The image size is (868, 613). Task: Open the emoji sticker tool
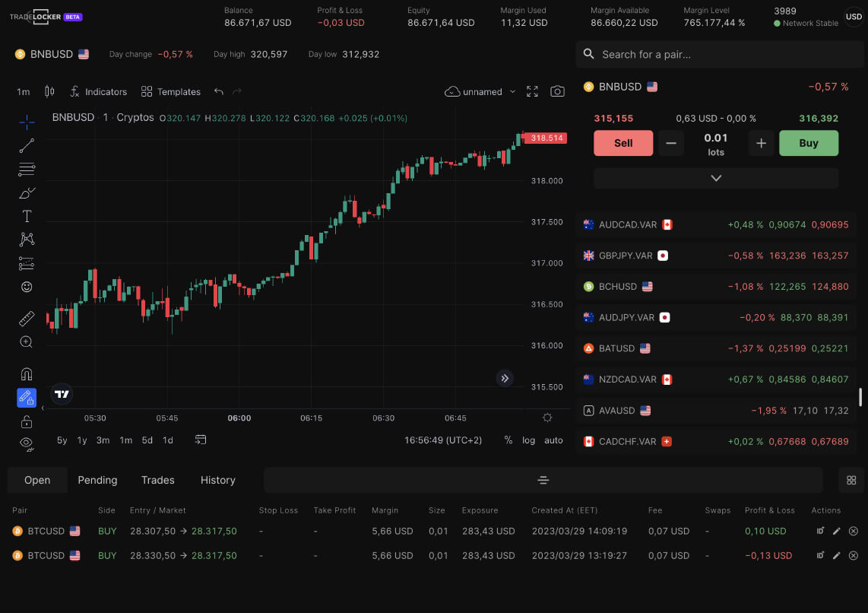(x=27, y=287)
